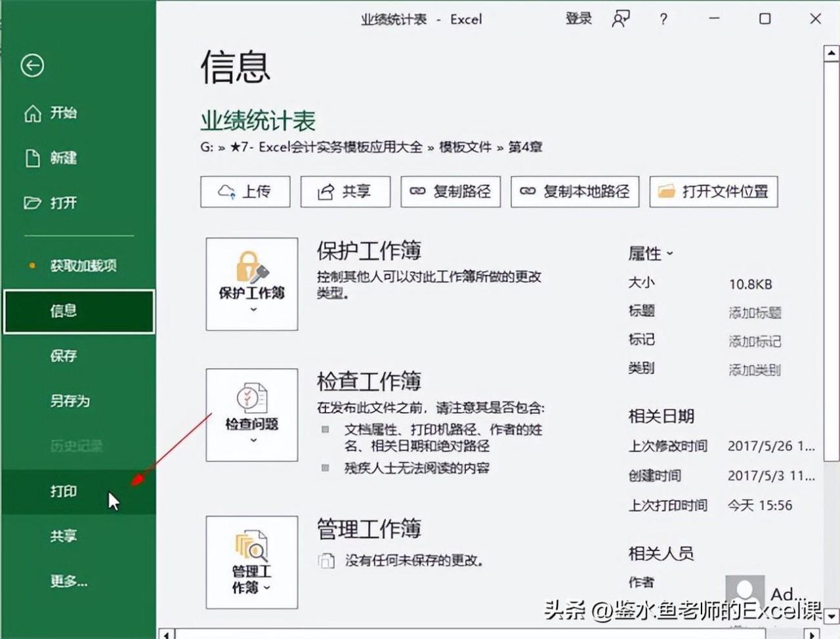Image resolution: width=840 pixels, height=639 pixels.
Task: Click the 10.8KB size value
Action: pyautogui.click(x=750, y=284)
